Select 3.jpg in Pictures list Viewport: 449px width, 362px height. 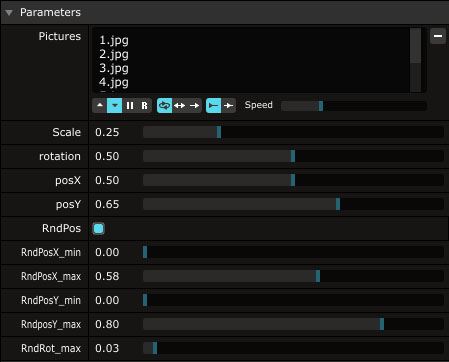click(114, 68)
